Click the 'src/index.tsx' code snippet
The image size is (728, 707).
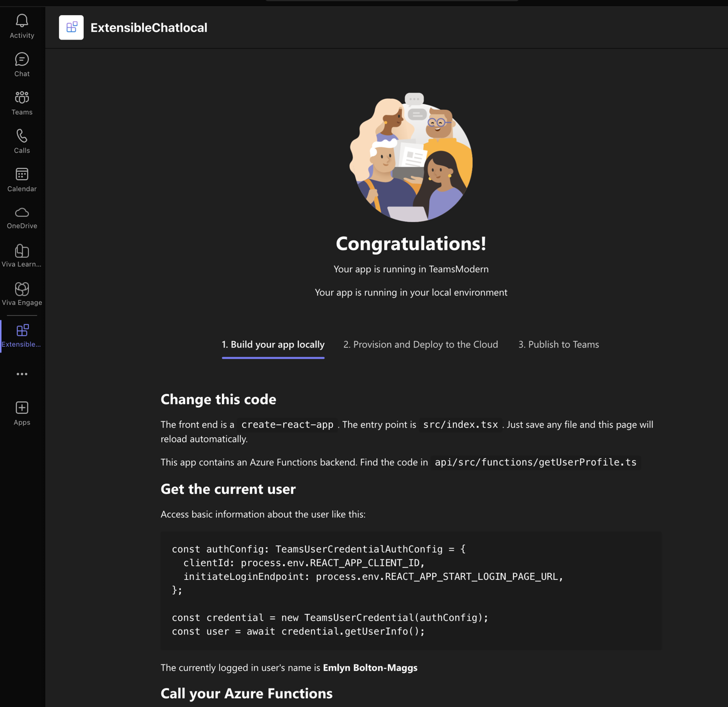coord(460,424)
